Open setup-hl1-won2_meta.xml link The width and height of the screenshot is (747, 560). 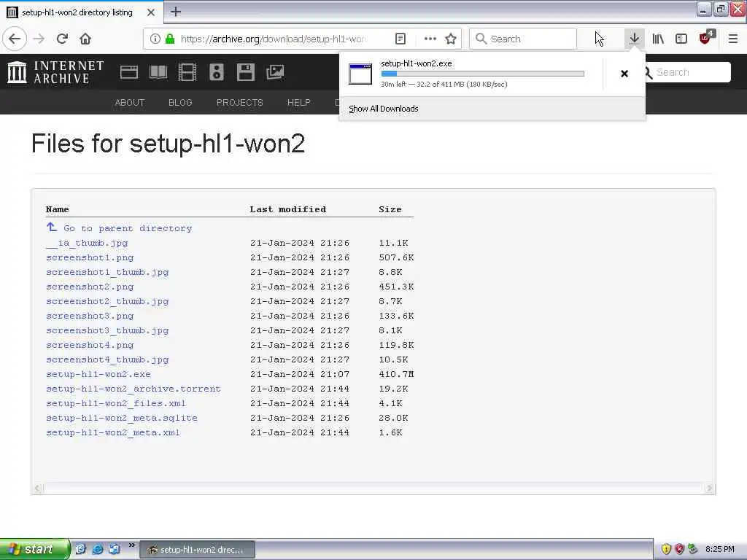[x=113, y=432]
